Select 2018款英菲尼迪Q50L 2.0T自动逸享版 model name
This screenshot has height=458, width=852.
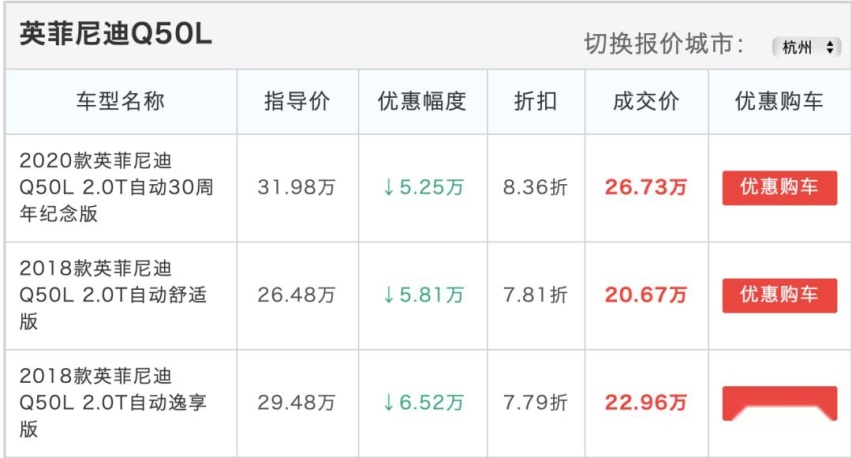point(113,402)
